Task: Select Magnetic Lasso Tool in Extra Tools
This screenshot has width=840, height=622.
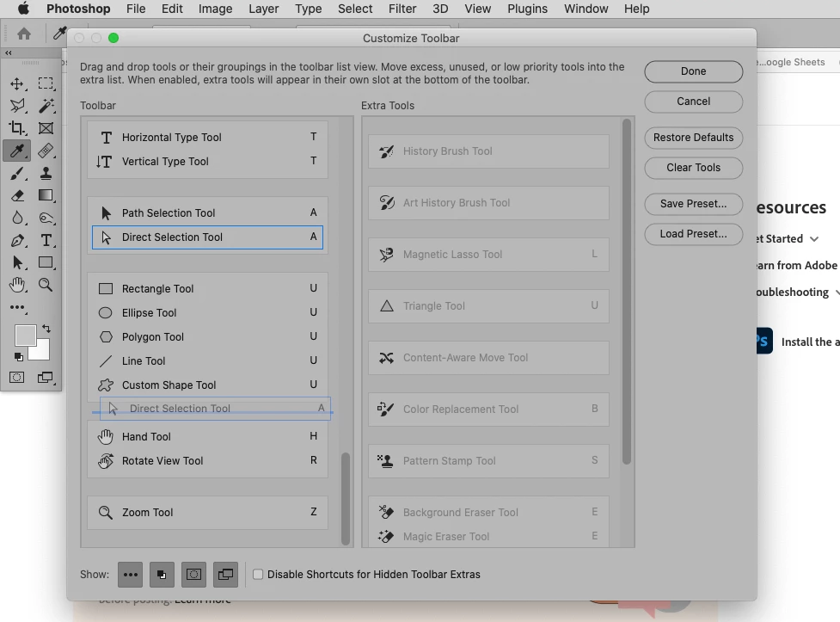Action: [x=488, y=254]
